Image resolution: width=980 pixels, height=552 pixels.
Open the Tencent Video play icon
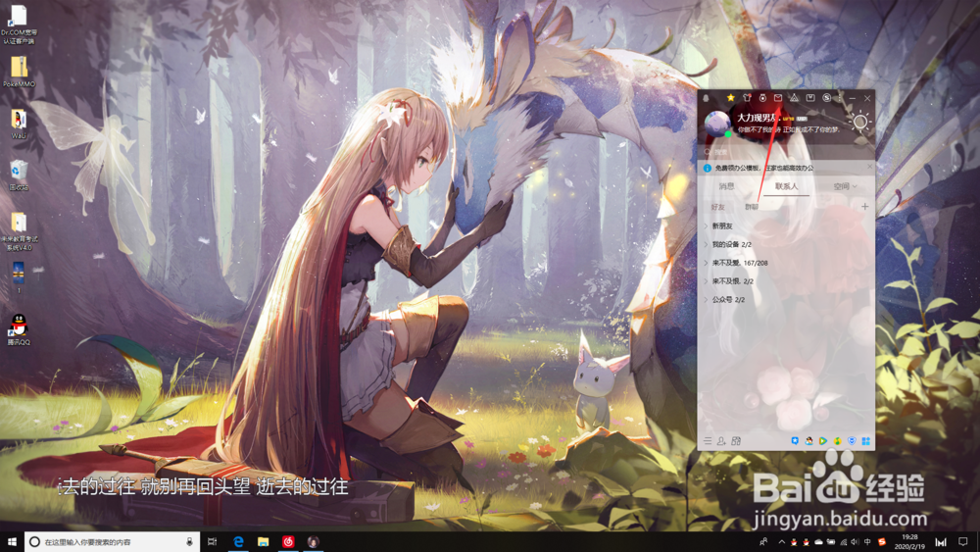[823, 441]
